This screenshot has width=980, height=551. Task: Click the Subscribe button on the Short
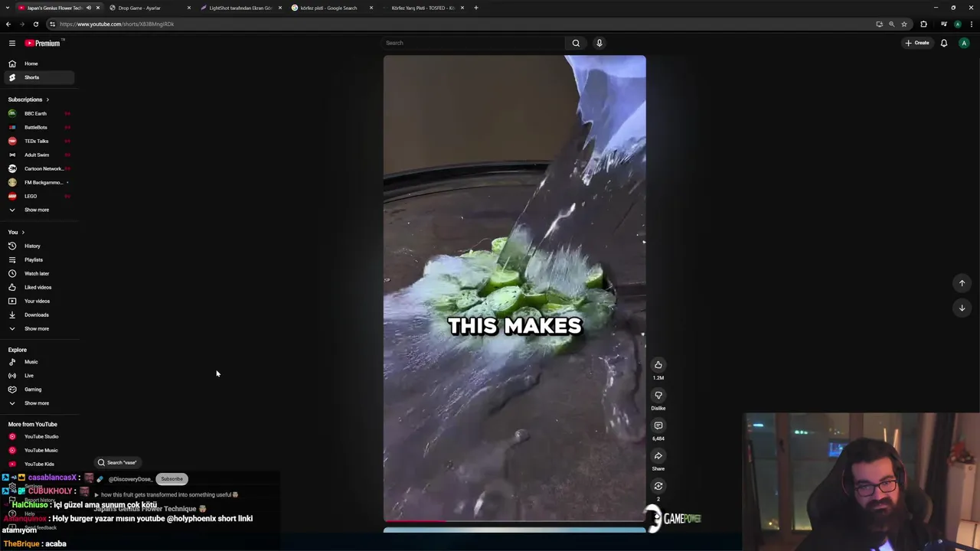coord(172,479)
